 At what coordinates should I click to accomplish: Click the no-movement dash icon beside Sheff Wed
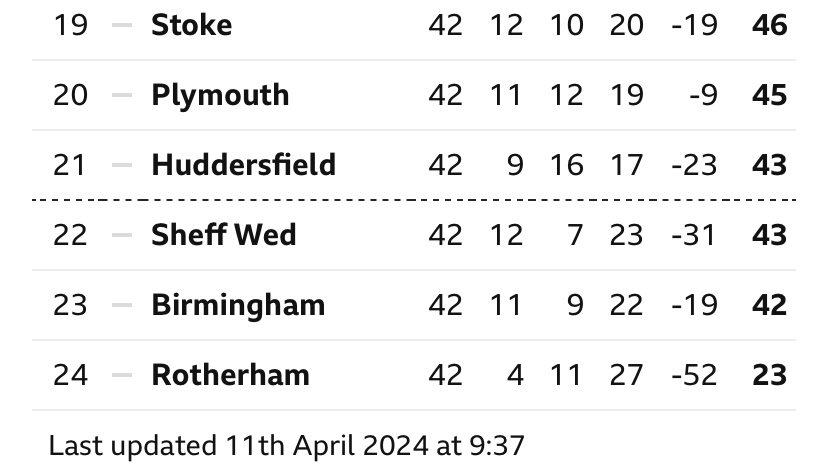tap(122, 235)
